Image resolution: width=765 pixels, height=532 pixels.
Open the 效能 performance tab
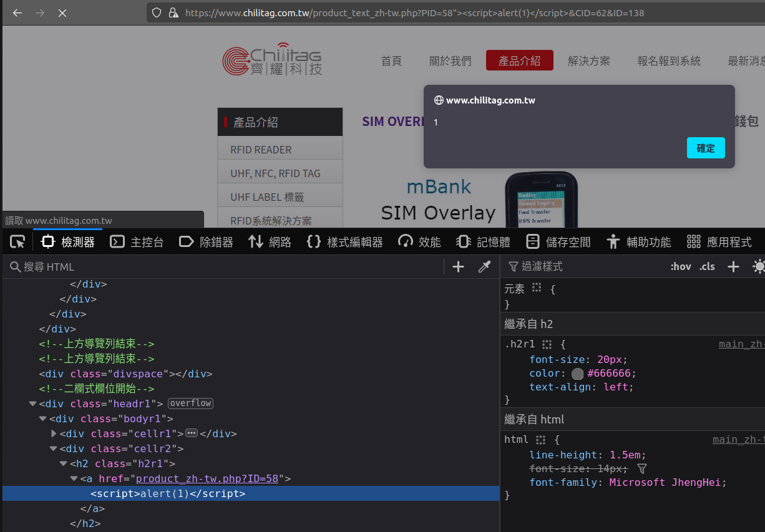419,242
